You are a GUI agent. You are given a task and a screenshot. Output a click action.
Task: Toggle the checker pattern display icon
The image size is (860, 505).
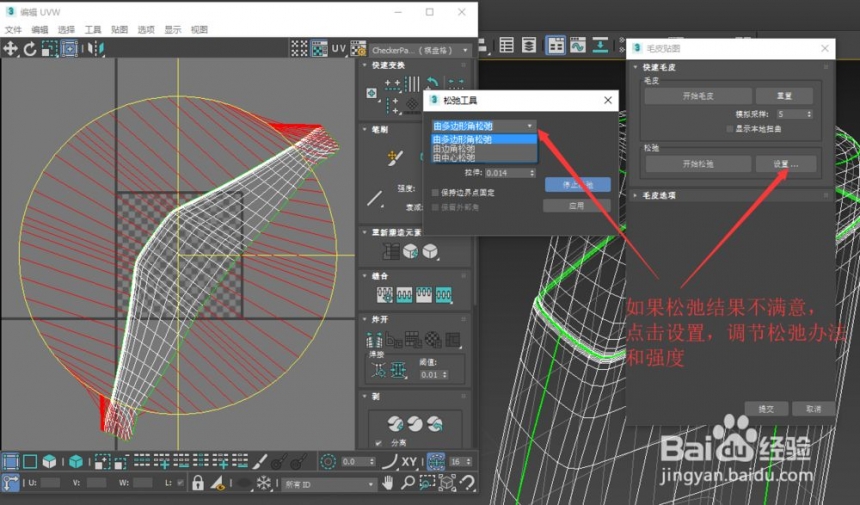(x=319, y=49)
